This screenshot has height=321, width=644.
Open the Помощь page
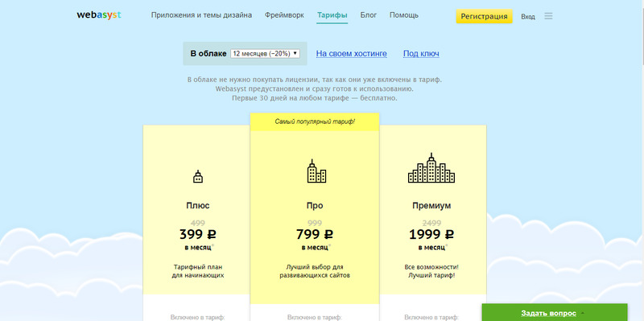[x=404, y=15]
